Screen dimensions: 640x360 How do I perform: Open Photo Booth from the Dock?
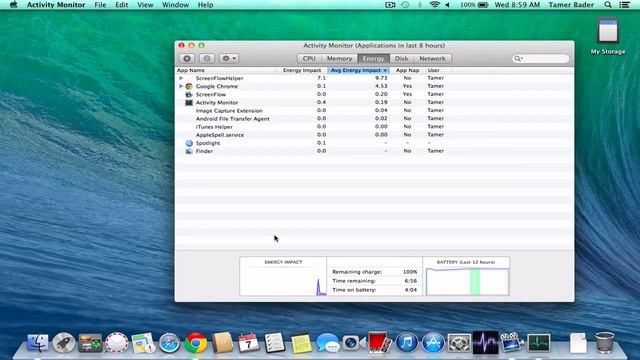coord(380,342)
